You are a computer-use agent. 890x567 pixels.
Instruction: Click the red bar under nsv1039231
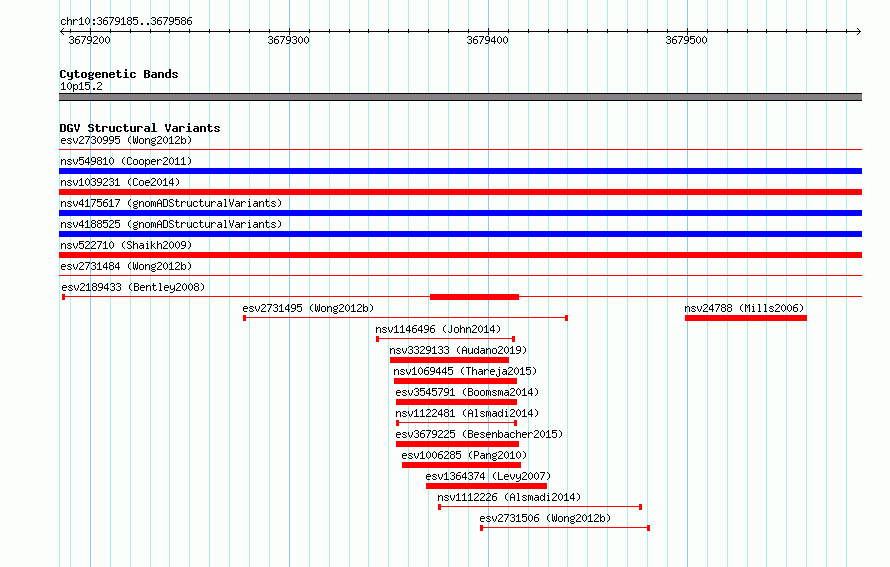coord(460,192)
